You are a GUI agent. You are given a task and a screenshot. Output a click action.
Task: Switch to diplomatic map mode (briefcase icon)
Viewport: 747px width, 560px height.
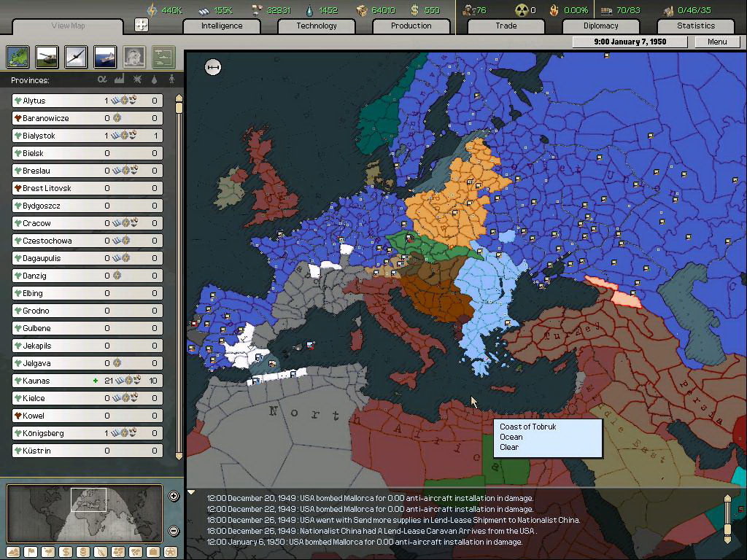[153, 552]
